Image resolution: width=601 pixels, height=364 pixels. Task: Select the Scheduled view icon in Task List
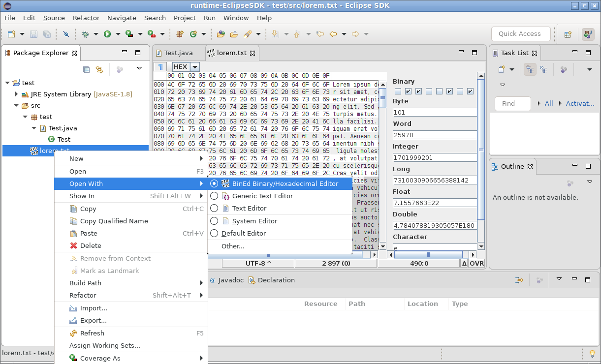coord(543,69)
